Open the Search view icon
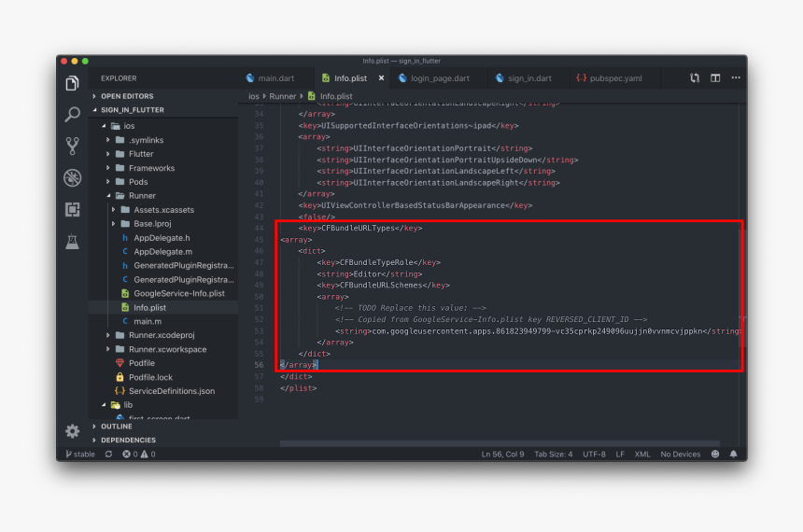The height and width of the screenshot is (532, 803). [x=72, y=114]
